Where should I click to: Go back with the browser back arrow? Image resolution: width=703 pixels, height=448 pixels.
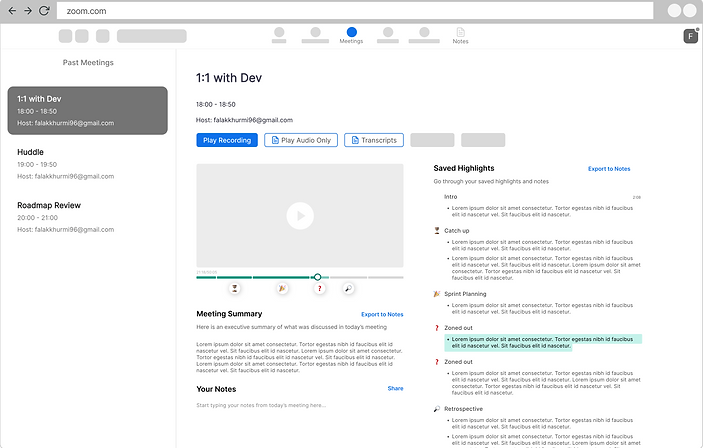pyautogui.click(x=12, y=10)
